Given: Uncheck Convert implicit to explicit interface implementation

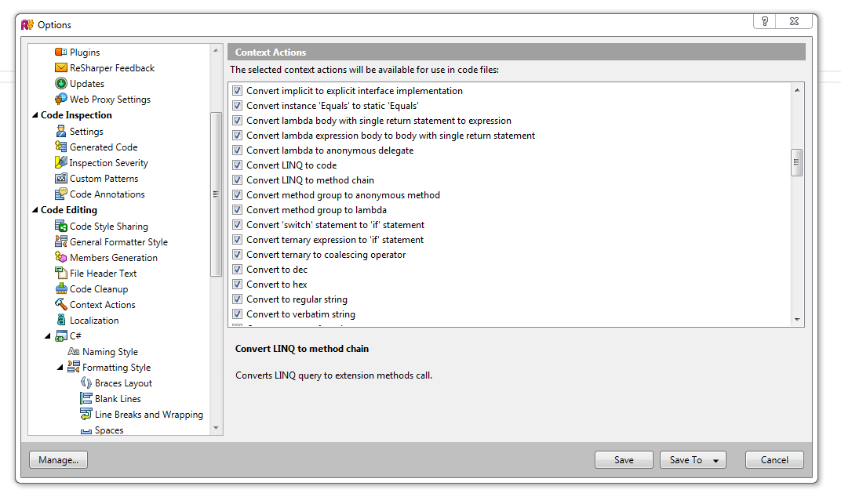Looking at the screenshot, I should point(237,90).
